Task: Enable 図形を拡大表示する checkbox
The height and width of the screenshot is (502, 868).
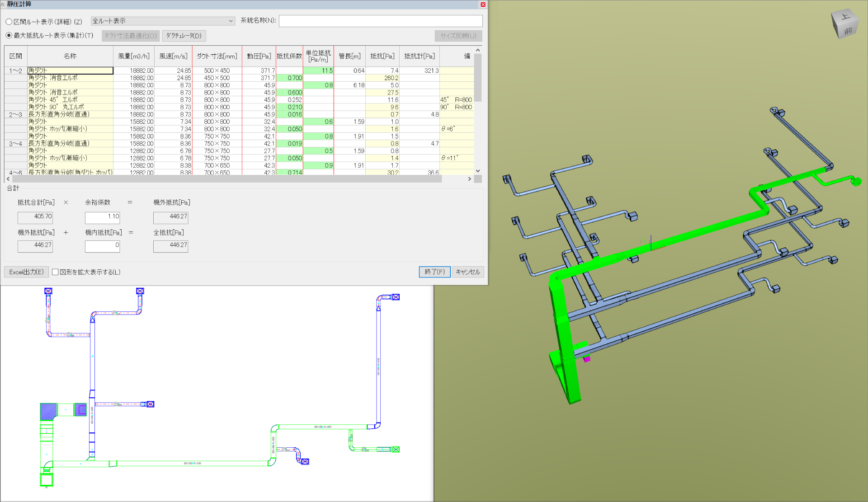Action: pyautogui.click(x=55, y=272)
